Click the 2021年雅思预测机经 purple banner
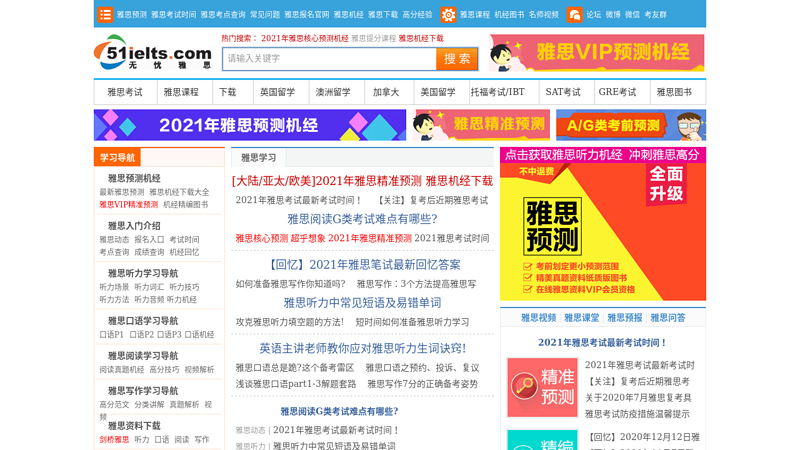 point(250,125)
